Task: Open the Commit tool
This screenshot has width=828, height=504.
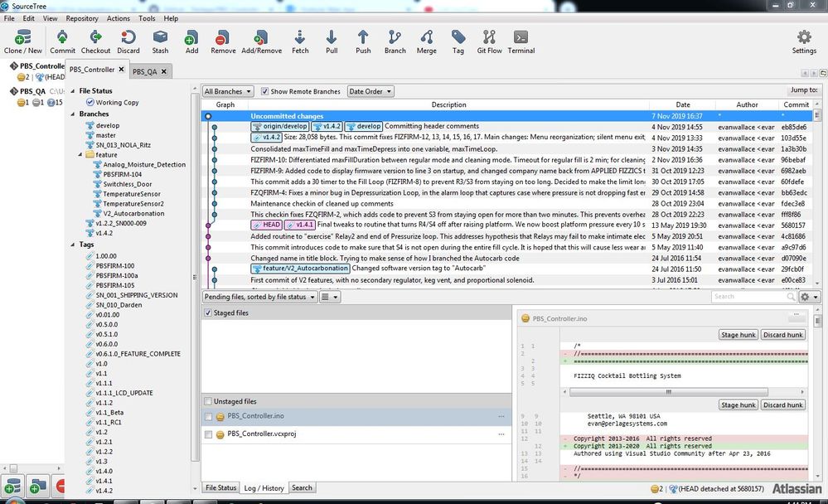Action: click(62, 39)
